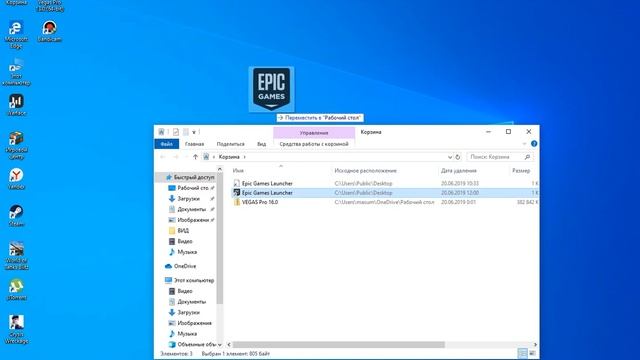Click the Корзина breadcrumb in the address bar
640x360 pixels.
tap(229, 157)
